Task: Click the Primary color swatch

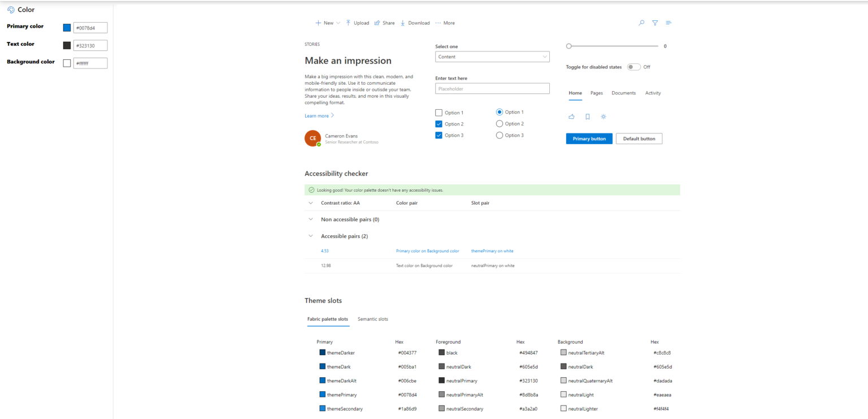Action: (x=67, y=27)
